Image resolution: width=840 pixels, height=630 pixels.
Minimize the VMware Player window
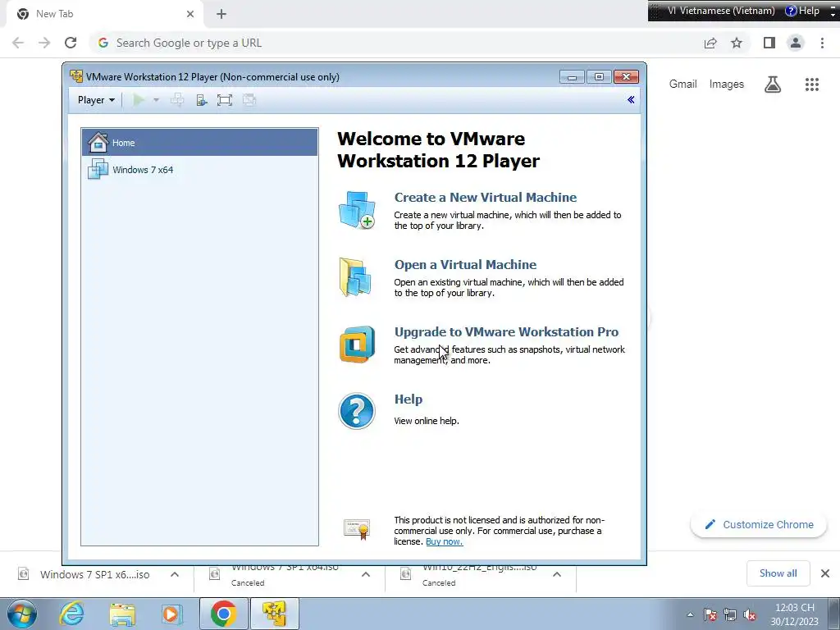point(572,77)
